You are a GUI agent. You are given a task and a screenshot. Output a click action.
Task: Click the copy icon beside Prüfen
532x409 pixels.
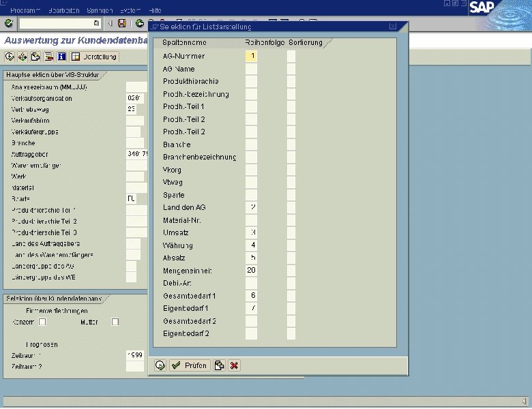pos(219,365)
